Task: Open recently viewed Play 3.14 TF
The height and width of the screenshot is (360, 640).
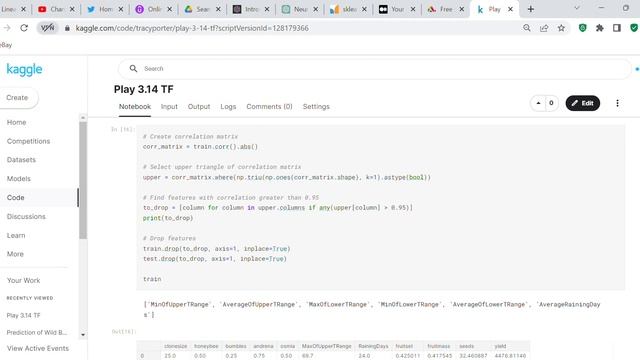Action: tap(23, 315)
